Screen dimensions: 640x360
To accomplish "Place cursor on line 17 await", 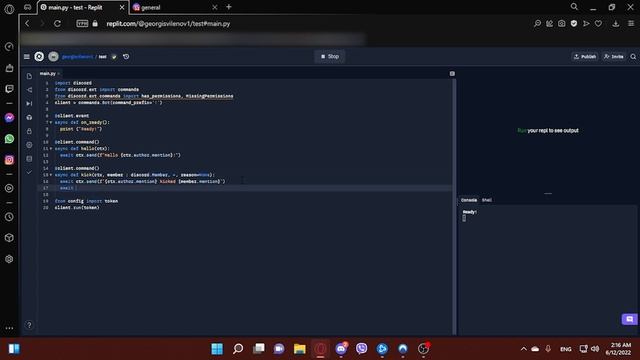I will (67, 188).
